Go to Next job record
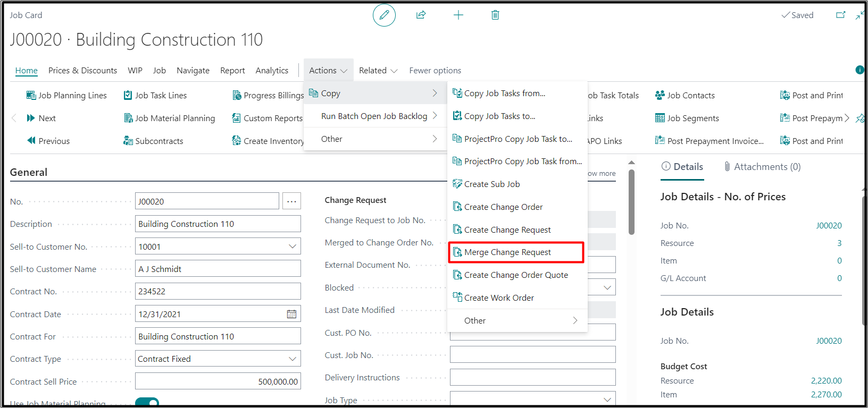This screenshot has width=868, height=408. tap(41, 118)
